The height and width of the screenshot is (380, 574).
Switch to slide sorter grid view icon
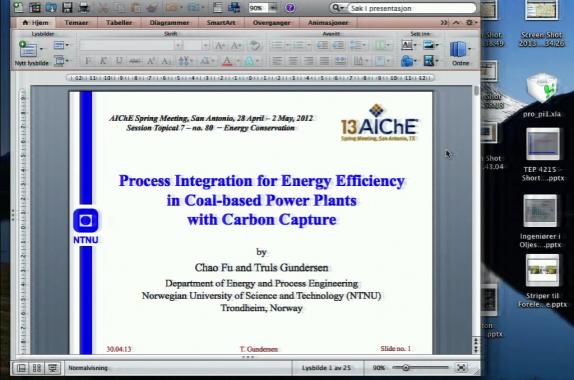[37, 368]
